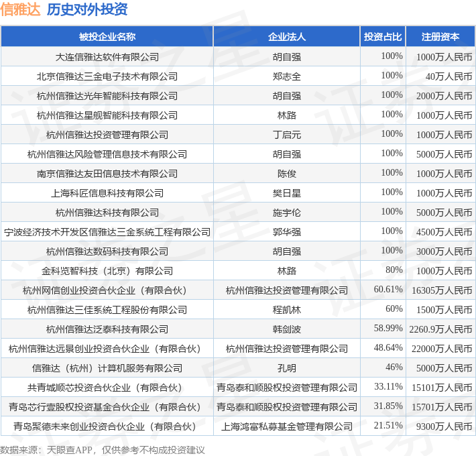Select 信雅达（杭州）计算机服务有限公司 cell
This screenshot has width=476, height=456.
[107, 368]
